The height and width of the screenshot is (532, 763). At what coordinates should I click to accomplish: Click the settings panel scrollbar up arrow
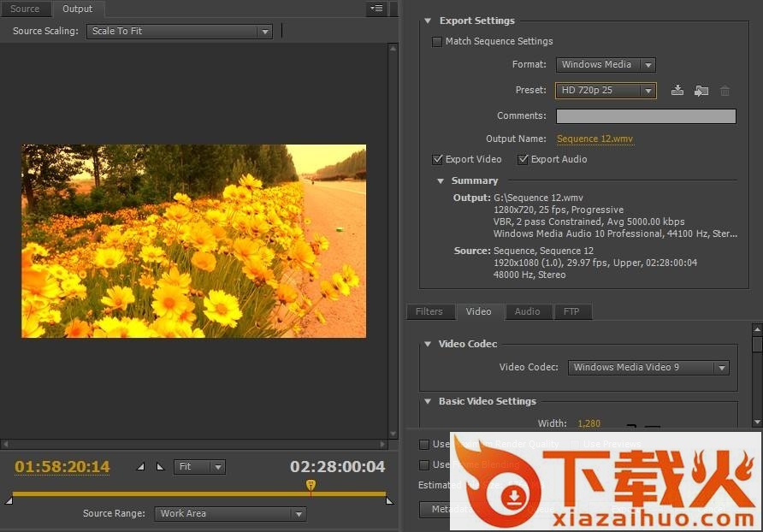coord(757,329)
